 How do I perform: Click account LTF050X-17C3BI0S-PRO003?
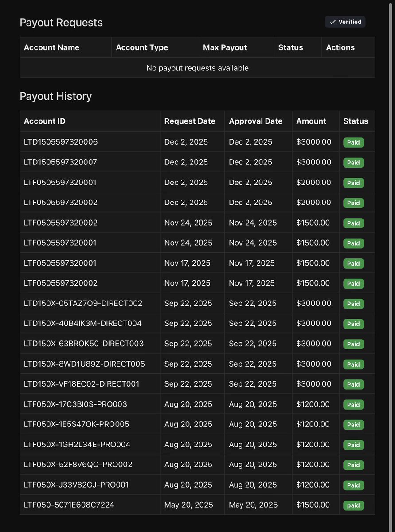coord(75,404)
